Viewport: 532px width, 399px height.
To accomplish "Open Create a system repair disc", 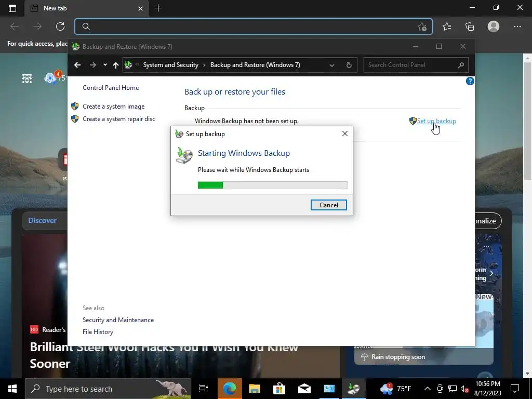I will (x=119, y=119).
